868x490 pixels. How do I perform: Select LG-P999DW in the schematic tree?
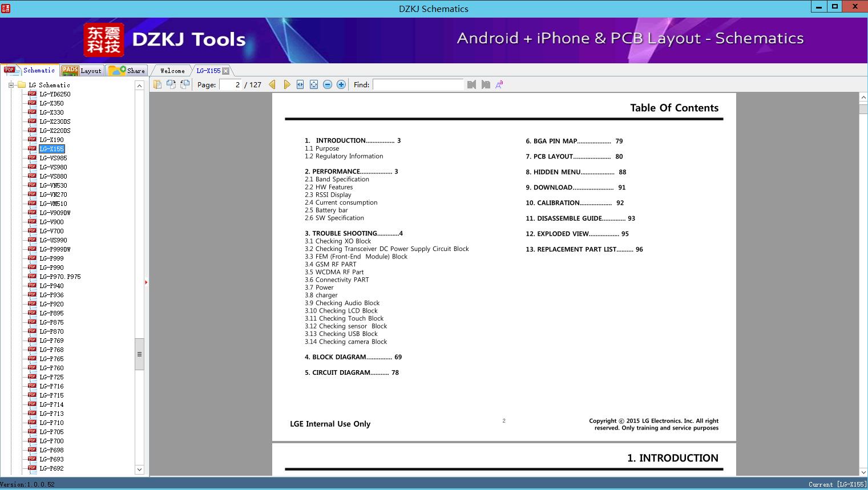(x=55, y=249)
